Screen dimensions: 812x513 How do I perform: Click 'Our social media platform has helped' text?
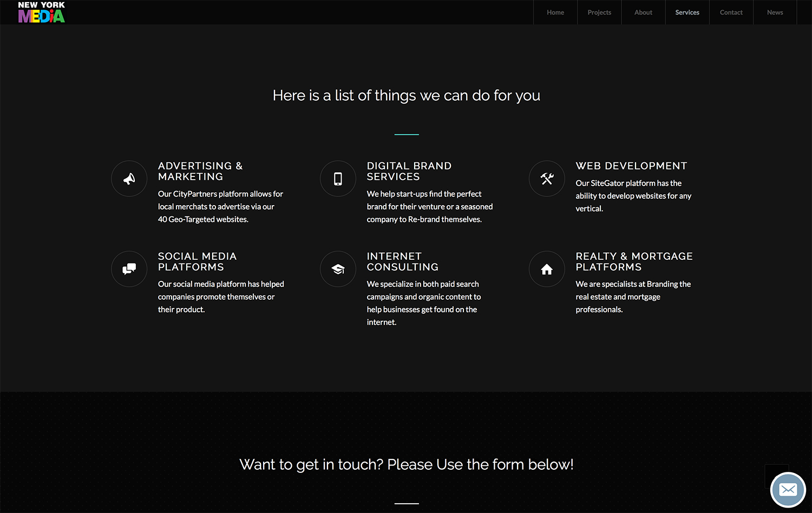pyautogui.click(x=221, y=297)
